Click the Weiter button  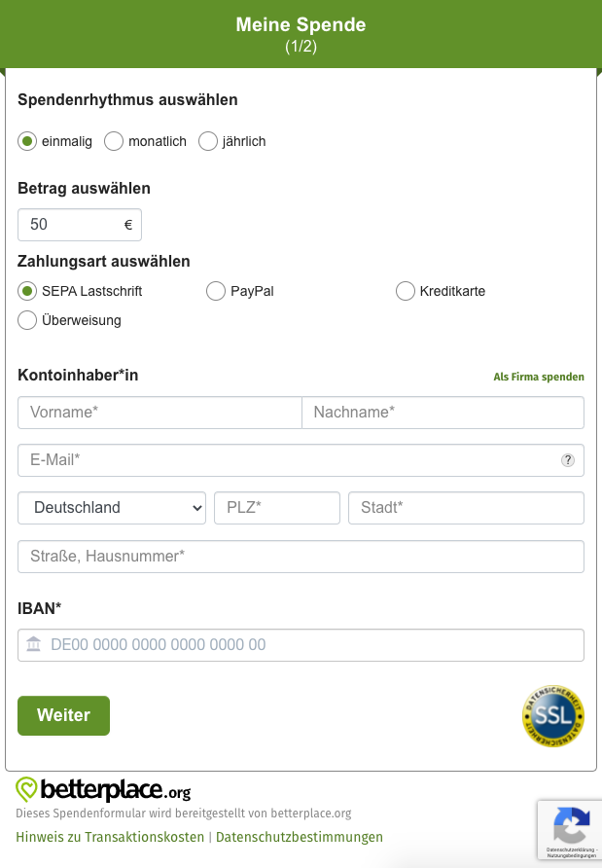tap(63, 715)
